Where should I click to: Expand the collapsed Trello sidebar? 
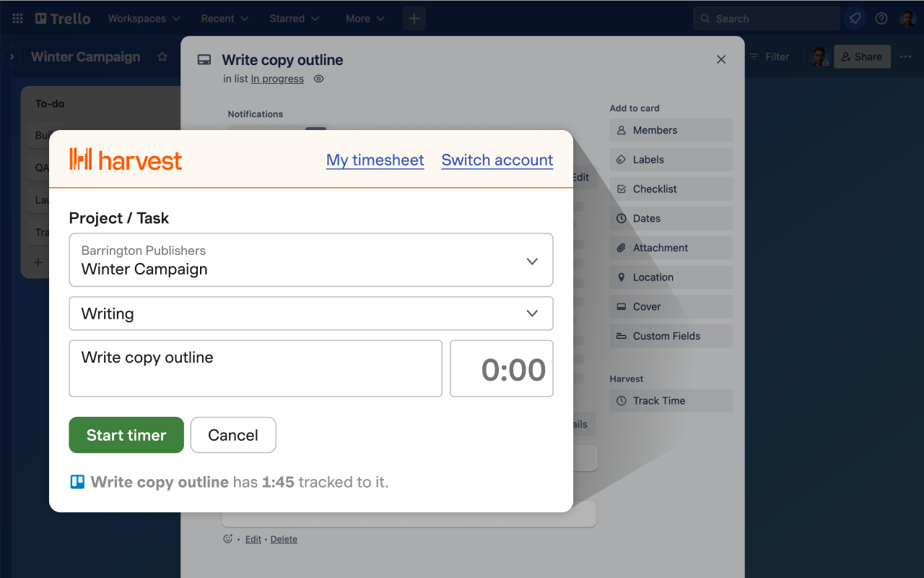12,56
